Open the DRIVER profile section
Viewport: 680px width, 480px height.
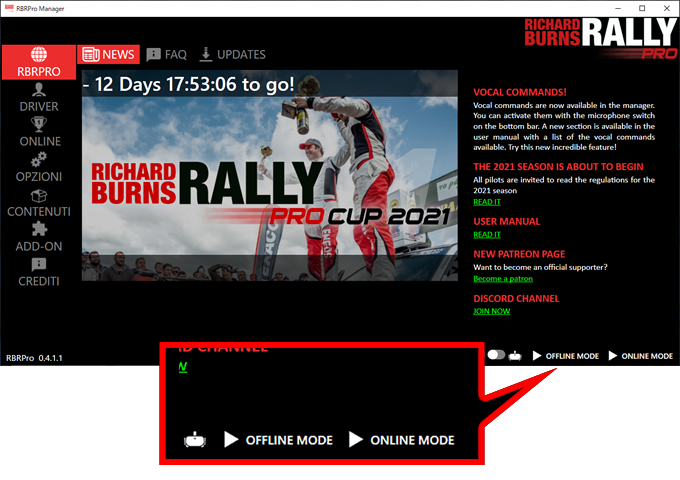39,98
